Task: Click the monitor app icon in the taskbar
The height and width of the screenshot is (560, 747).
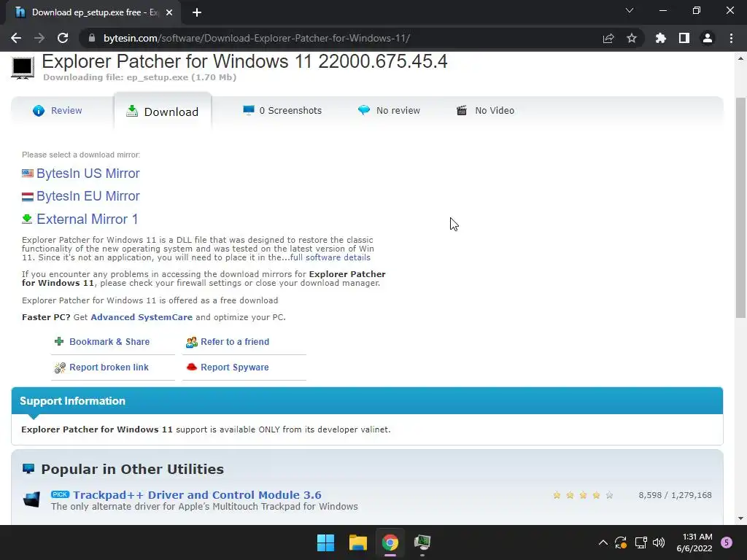Action: [422, 542]
